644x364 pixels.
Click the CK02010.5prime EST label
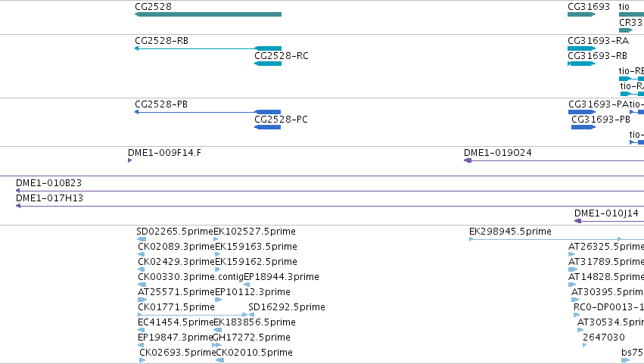[254, 353]
